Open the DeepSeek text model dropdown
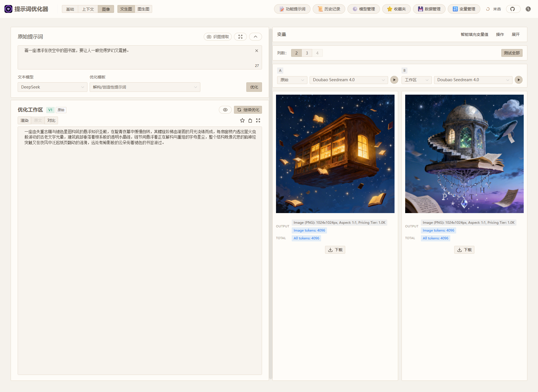The image size is (538, 392). click(52, 87)
